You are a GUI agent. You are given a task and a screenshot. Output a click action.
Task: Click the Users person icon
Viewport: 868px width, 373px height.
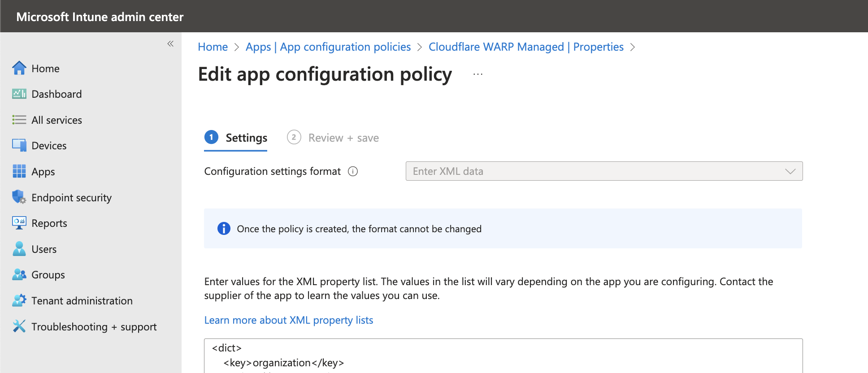19,249
